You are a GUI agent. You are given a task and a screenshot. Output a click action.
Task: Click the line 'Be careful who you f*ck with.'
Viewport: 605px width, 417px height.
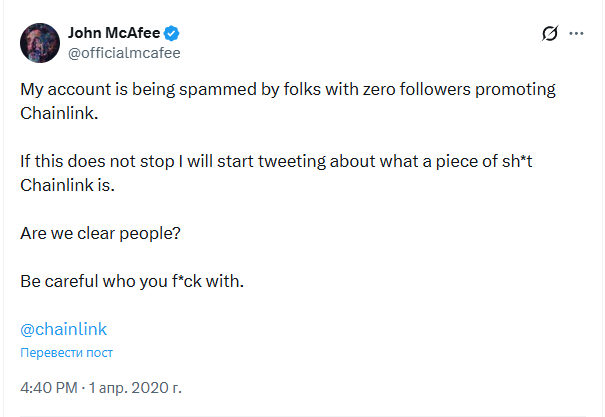tap(132, 281)
